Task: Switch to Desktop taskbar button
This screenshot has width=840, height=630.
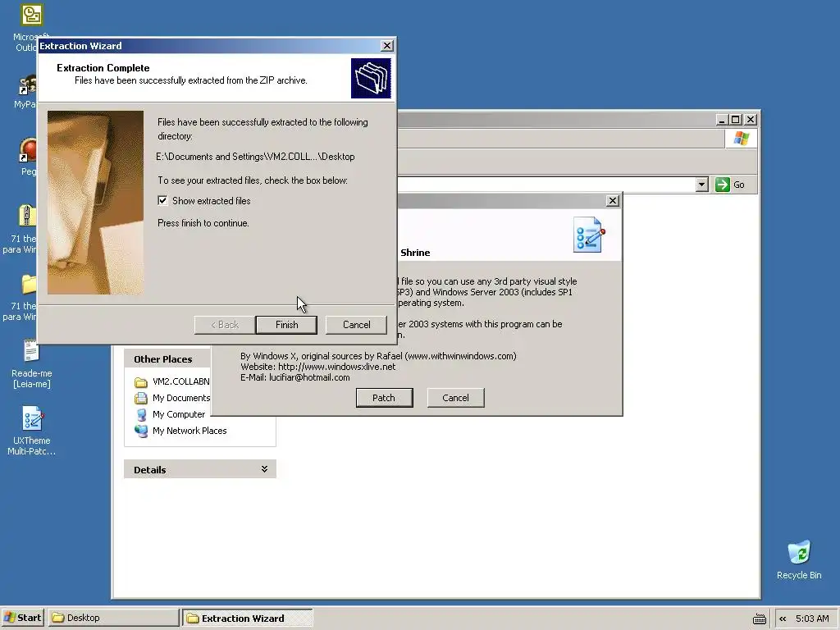Action: coord(114,618)
